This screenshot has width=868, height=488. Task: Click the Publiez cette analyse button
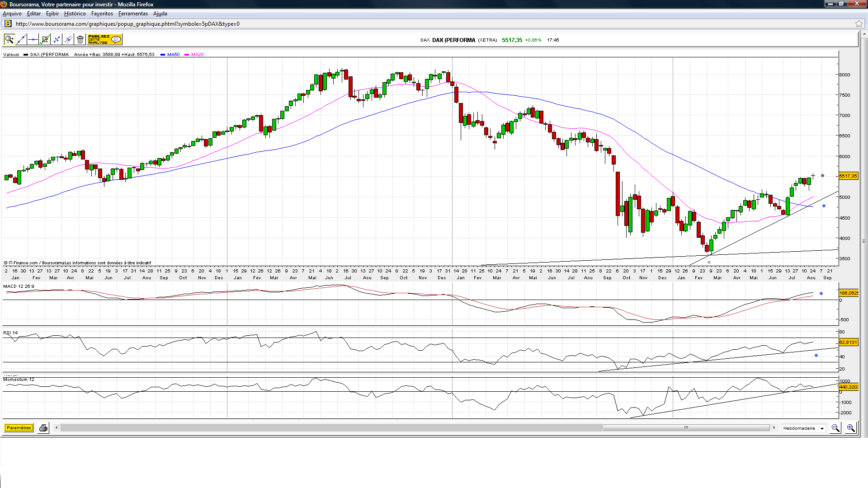(104, 40)
